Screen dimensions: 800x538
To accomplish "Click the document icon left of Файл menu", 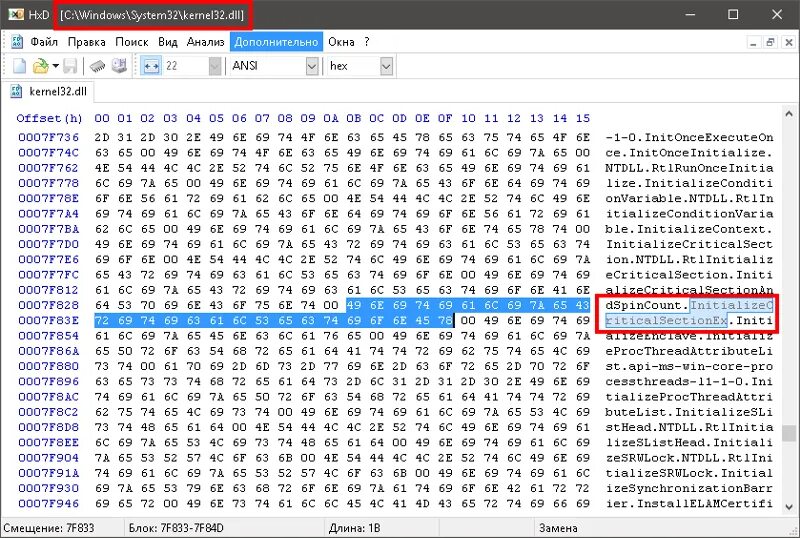I will 17,42.
